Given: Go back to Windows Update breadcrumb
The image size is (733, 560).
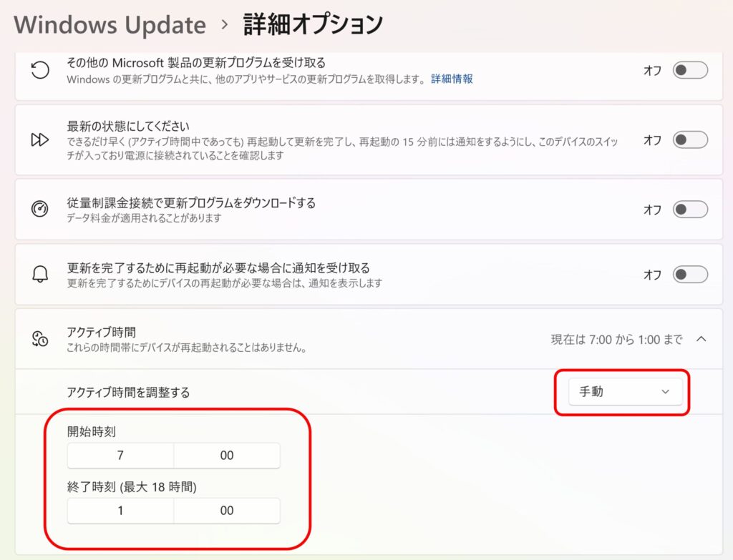Looking at the screenshot, I should point(110,25).
